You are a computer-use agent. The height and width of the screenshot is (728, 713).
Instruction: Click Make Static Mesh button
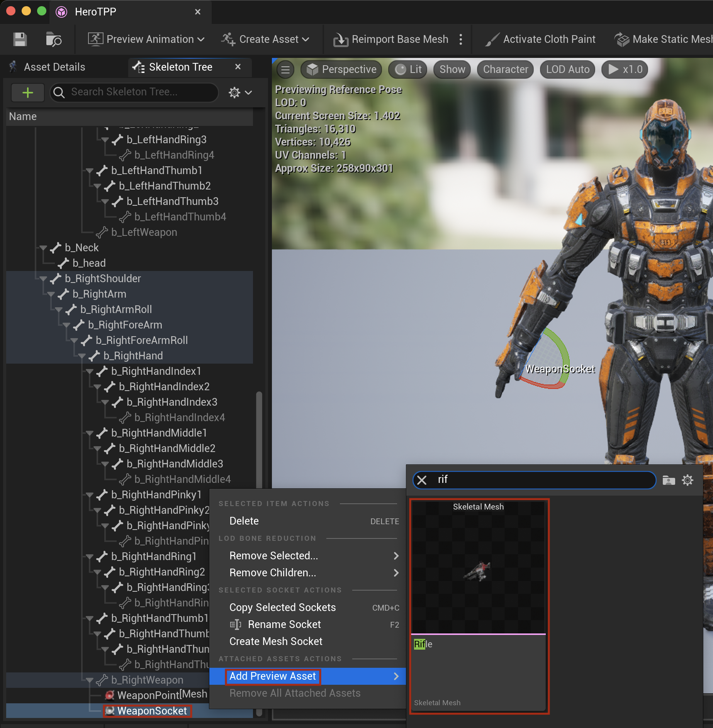coord(664,39)
